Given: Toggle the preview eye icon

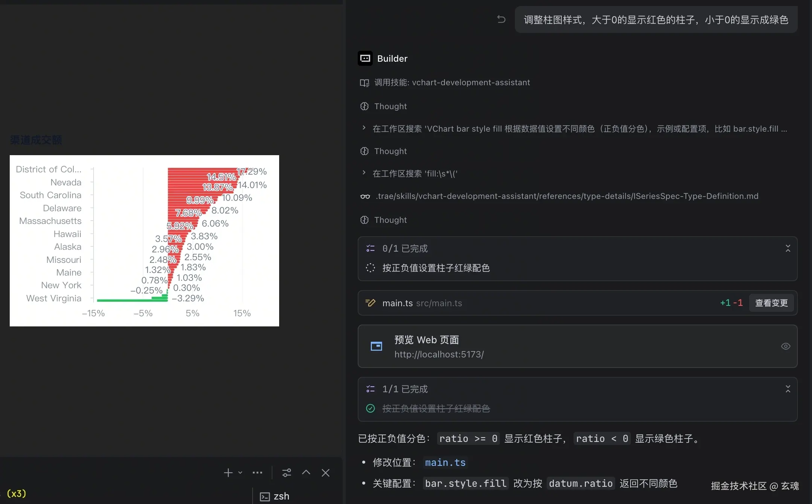Looking at the screenshot, I should (x=785, y=346).
